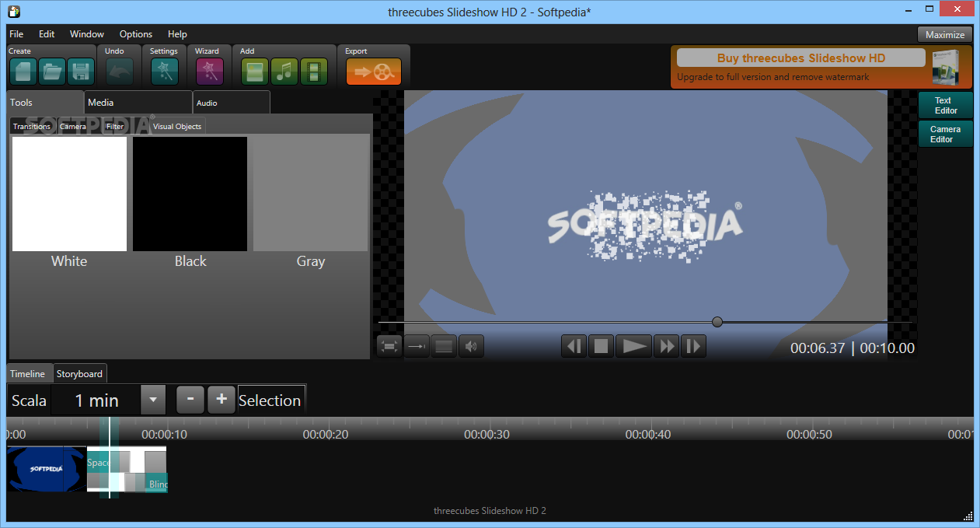The width and height of the screenshot is (980, 528).
Task: Open the Help menu
Action: coord(177,34)
